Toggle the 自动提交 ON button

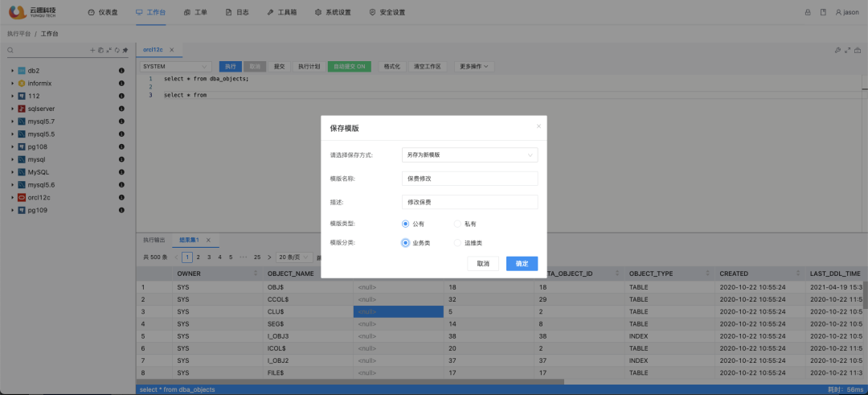coord(349,67)
